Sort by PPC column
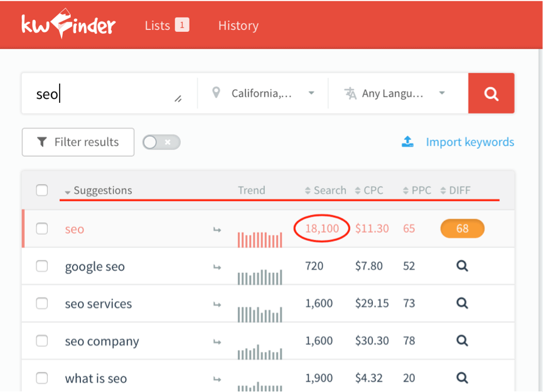The width and height of the screenshot is (543, 392). point(417,190)
